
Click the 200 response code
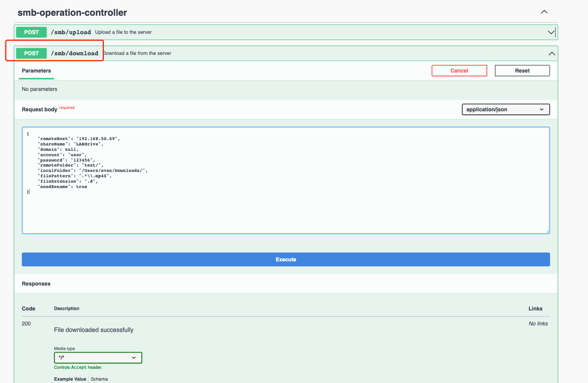tap(26, 324)
